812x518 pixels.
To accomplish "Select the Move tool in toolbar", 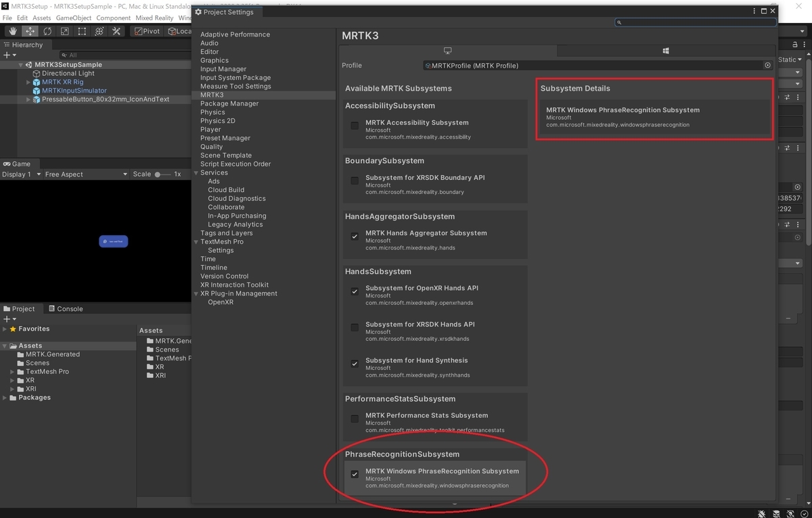I will pos(30,31).
